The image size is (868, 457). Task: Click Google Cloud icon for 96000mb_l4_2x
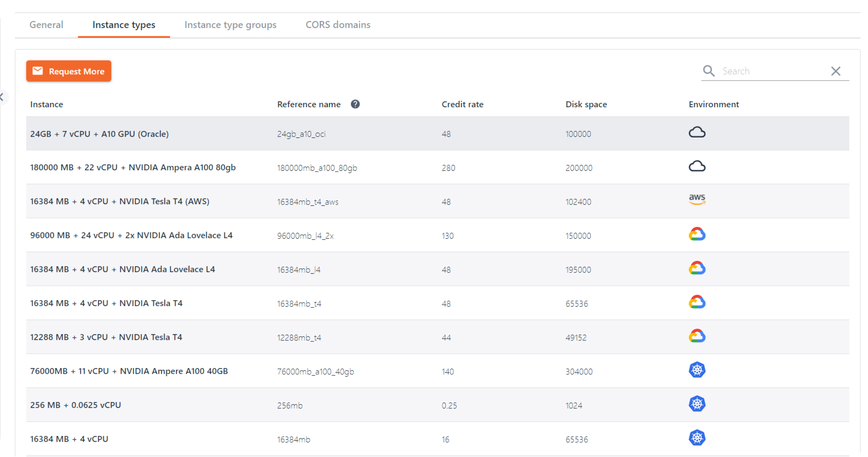(696, 234)
